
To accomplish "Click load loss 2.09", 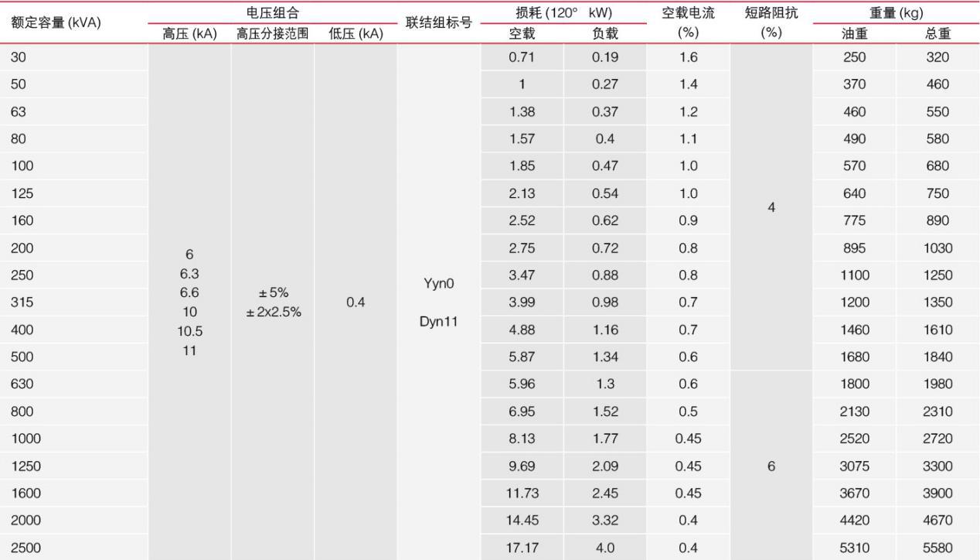I will pyautogui.click(x=604, y=466).
